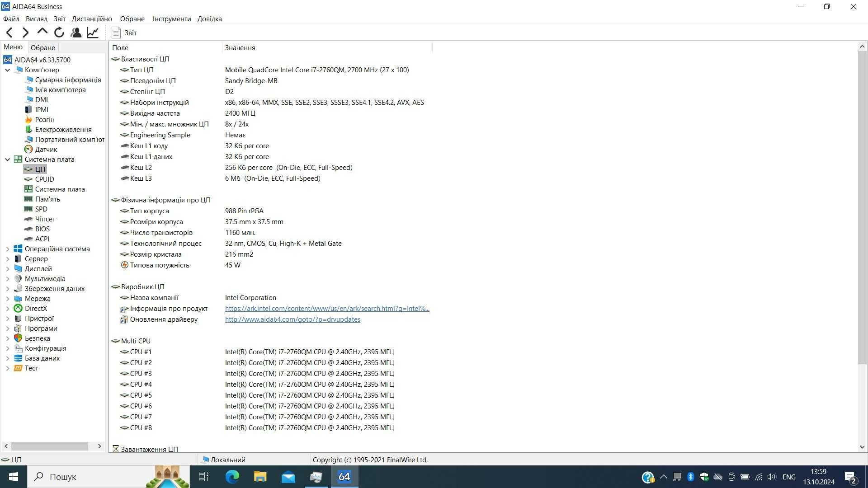This screenshot has height=488, width=868.
Task: Expand the Мережа tree node
Action: click(x=7, y=299)
